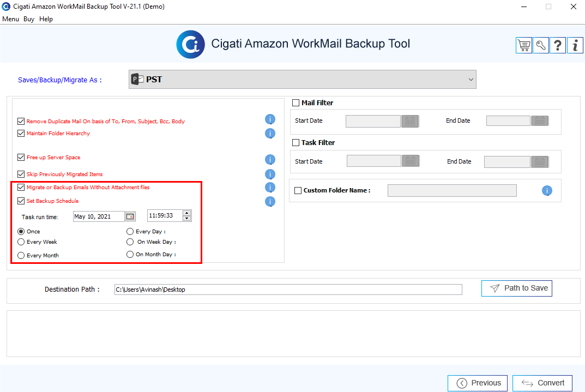Viewport: 585px width, 392px height.
Task: Click the Path to Save button
Action: click(517, 288)
